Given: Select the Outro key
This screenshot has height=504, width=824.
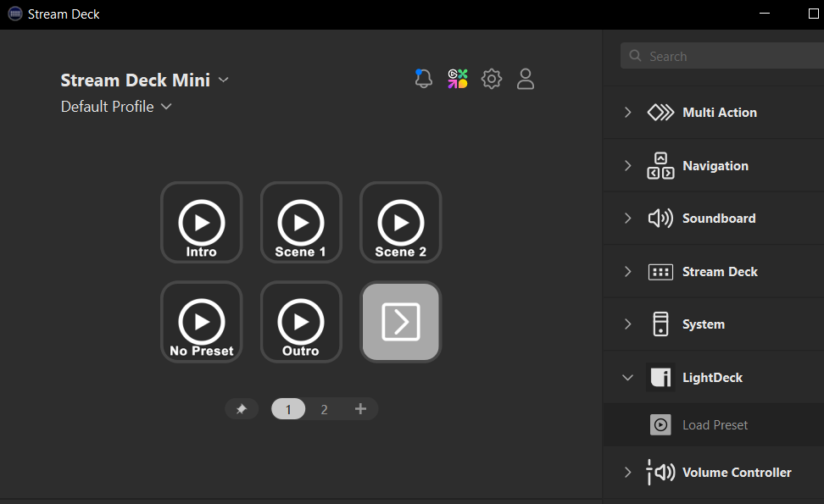Looking at the screenshot, I should coord(301,322).
